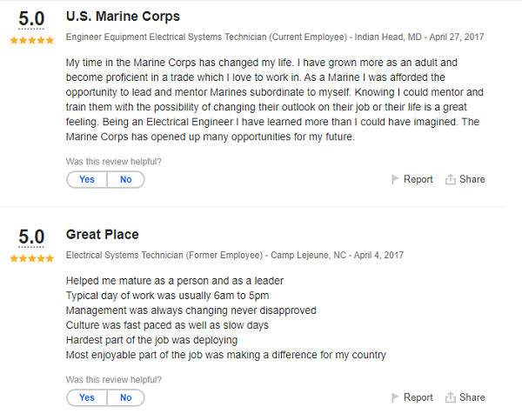Click the flag icon on the Great Place review
The height and width of the screenshot is (420, 522).
[x=396, y=397]
